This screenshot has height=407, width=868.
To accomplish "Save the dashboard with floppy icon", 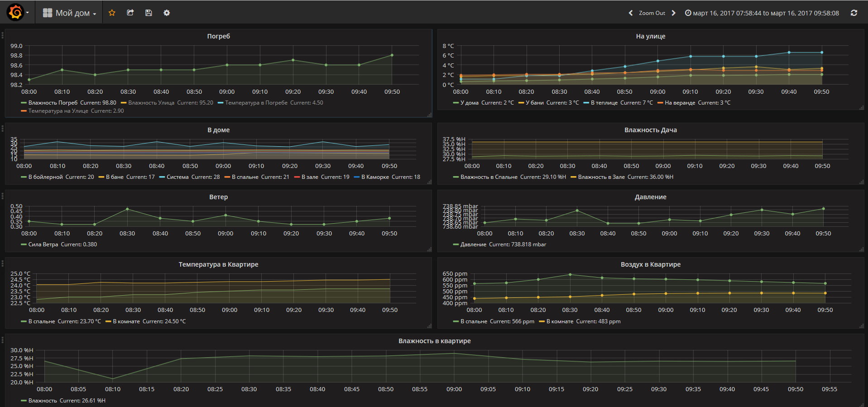I will click(x=149, y=13).
